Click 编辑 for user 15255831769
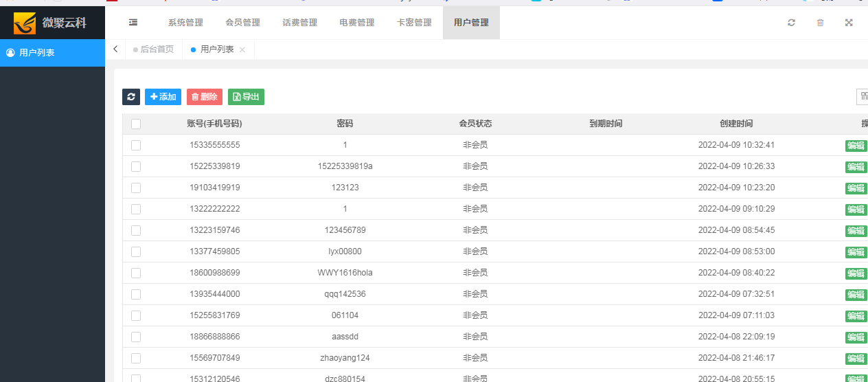The height and width of the screenshot is (382, 868). tap(856, 316)
